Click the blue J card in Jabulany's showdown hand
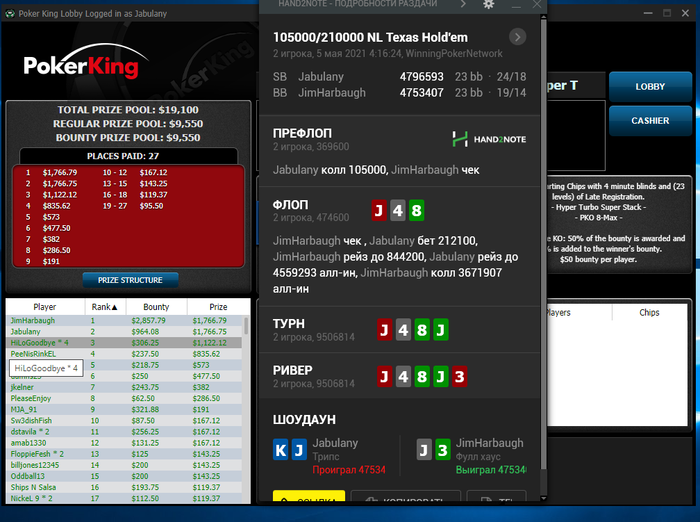The image size is (700, 522). pos(300,450)
